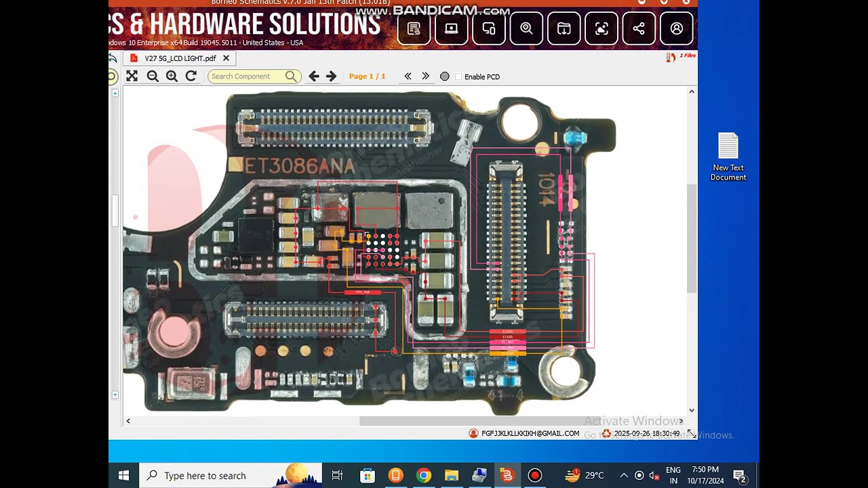
Task: Rotate the schematic view
Action: coord(191,76)
